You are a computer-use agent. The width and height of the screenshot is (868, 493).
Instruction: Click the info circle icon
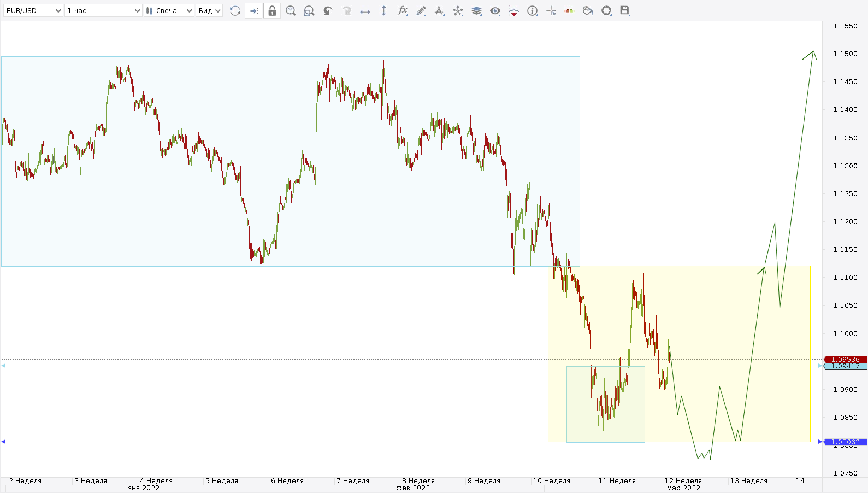(532, 11)
